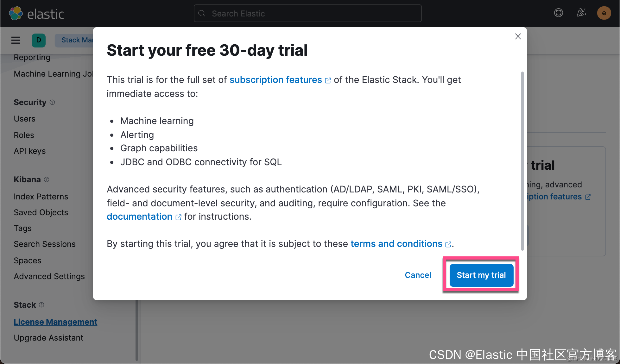Screen dimensions: 620x364
Task: Open the user avatar 'e' menu
Action: pyautogui.click(x=604, y=13)
